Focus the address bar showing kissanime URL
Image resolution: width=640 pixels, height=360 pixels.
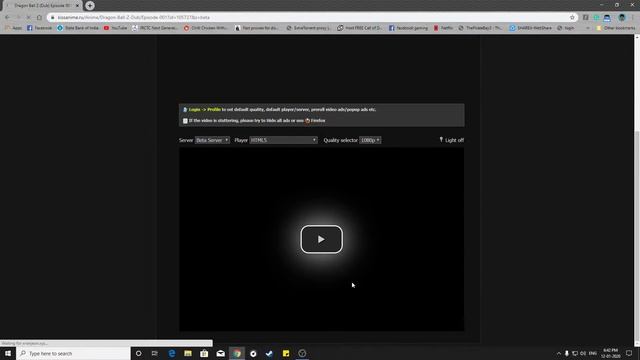tap(310, 17)
